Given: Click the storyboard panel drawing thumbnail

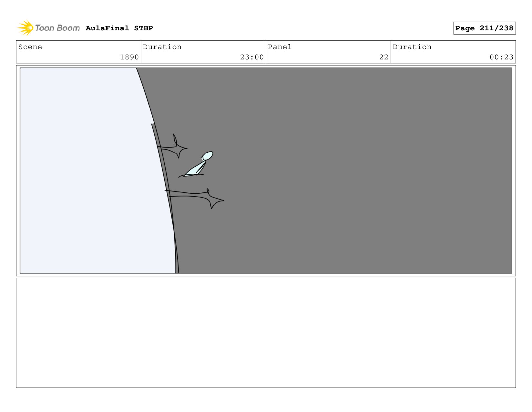Looking at the screenshot, I should point(266,170).
